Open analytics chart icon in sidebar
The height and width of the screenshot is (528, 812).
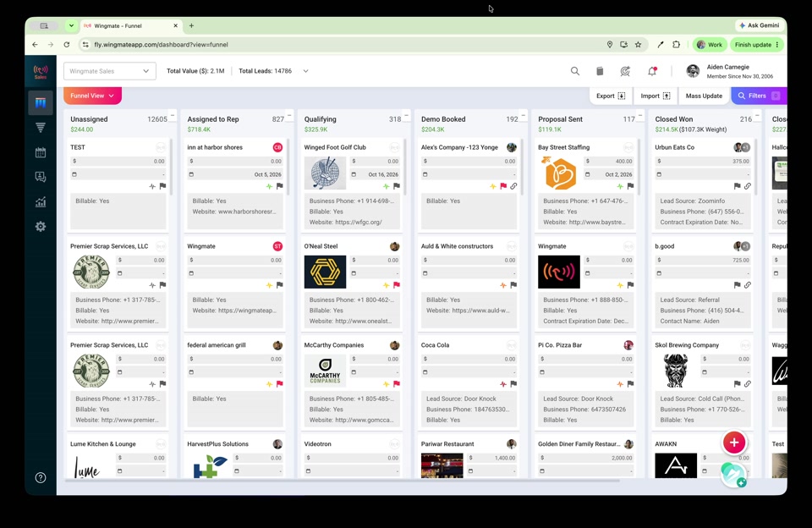click(41, 202)
